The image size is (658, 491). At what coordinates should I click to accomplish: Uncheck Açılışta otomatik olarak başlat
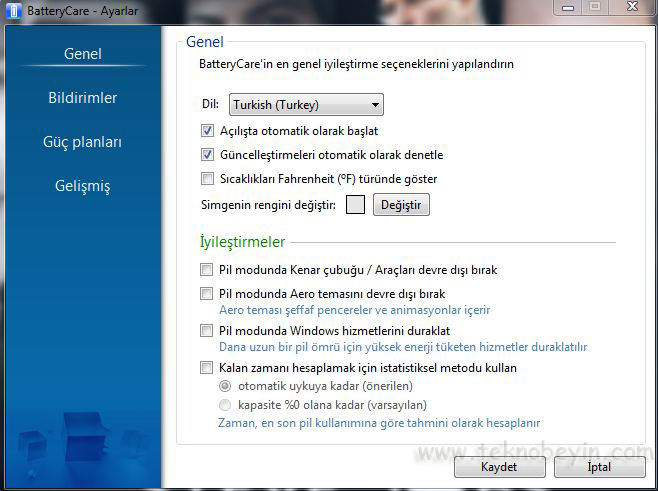pos(207,131)
